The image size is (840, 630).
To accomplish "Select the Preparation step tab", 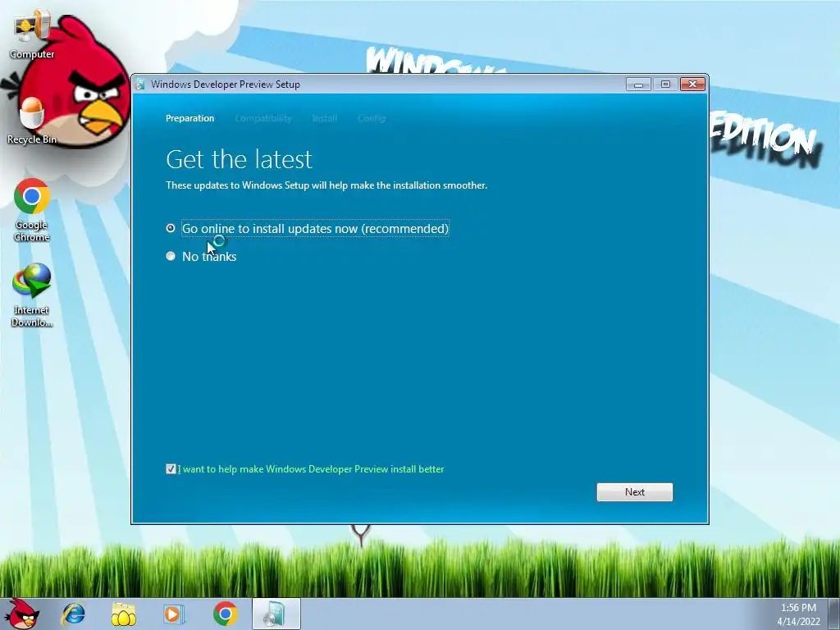I will click(189, 118).
